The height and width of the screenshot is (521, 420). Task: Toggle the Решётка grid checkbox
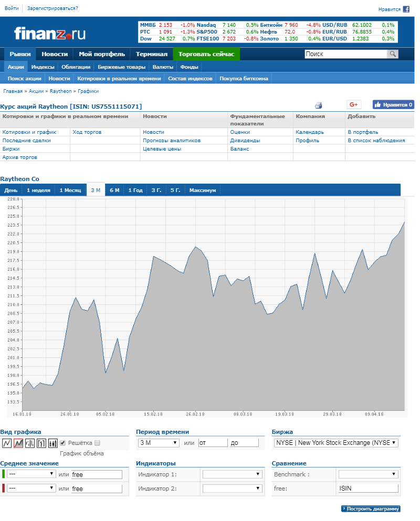tap(62, 443)
